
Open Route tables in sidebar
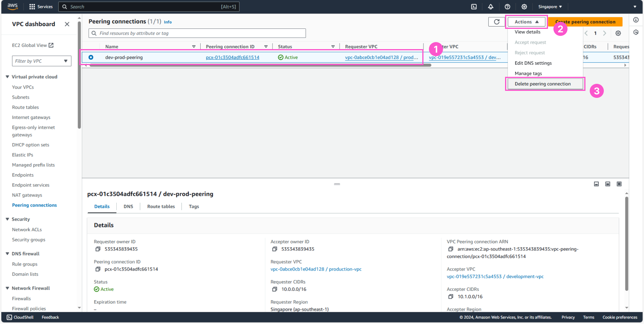(x=25, y=108)
